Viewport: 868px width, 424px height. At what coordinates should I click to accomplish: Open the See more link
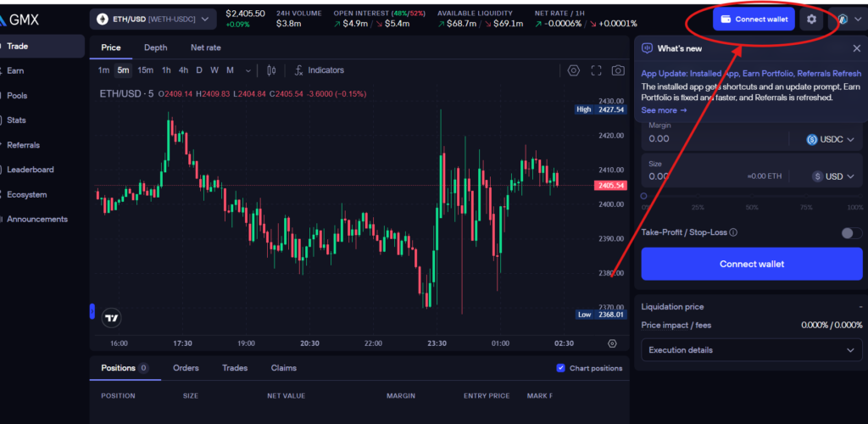click(664, 110)
